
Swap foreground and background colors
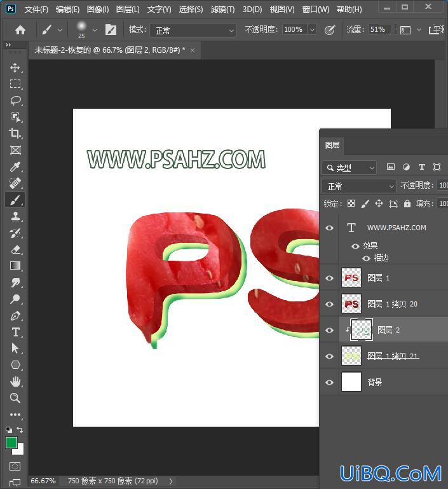(20, 430)
